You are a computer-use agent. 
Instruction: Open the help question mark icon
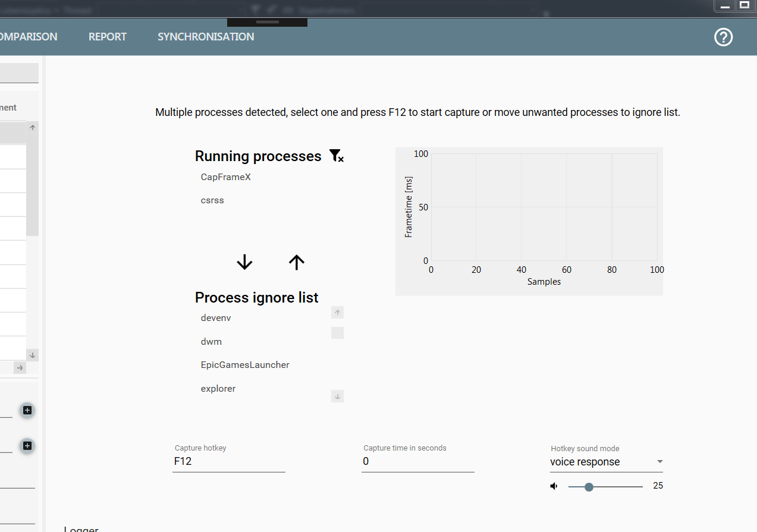pyautogui.click(x=723, y=37)
